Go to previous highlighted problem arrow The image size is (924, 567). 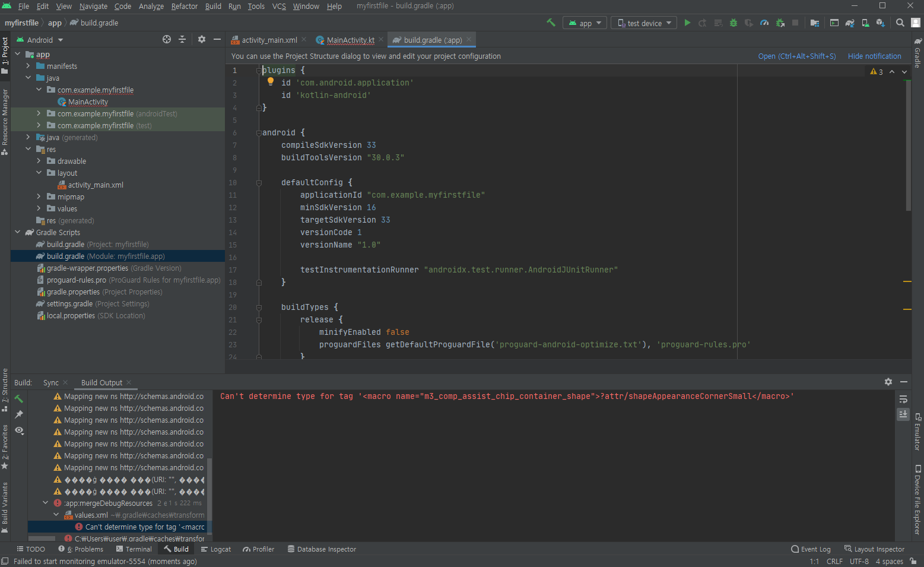coord(892,72)
